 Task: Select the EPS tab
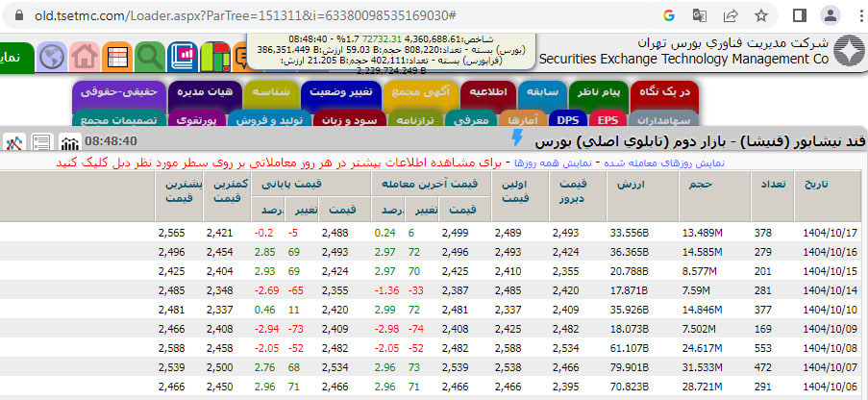[608, 120]
